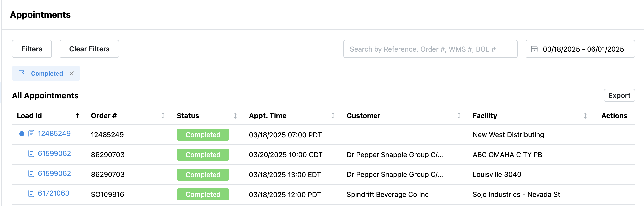Toggle sort on Customer column
Viewport: 644px width, 206px height.
pos(459,115)
